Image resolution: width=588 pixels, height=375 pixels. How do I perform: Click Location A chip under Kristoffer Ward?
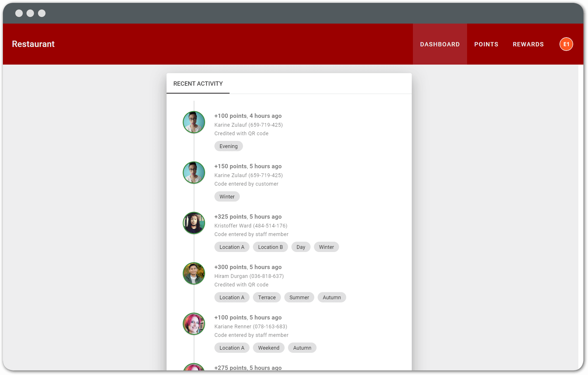click(x=232, y=247)
